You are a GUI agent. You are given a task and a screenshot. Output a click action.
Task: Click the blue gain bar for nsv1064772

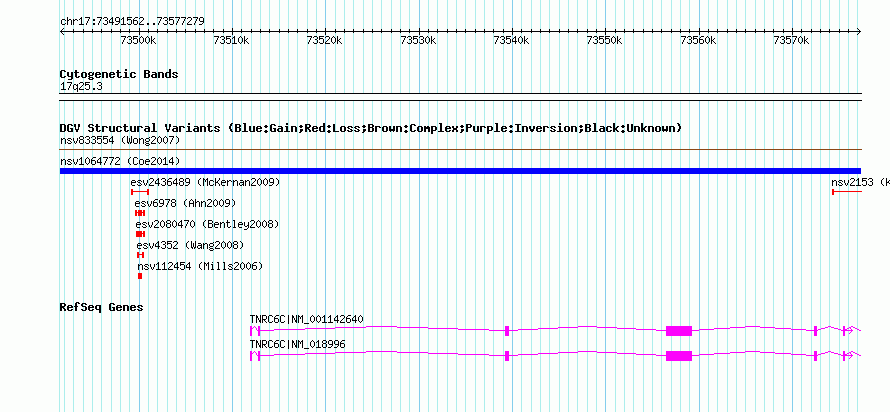(x=460, y=171)
